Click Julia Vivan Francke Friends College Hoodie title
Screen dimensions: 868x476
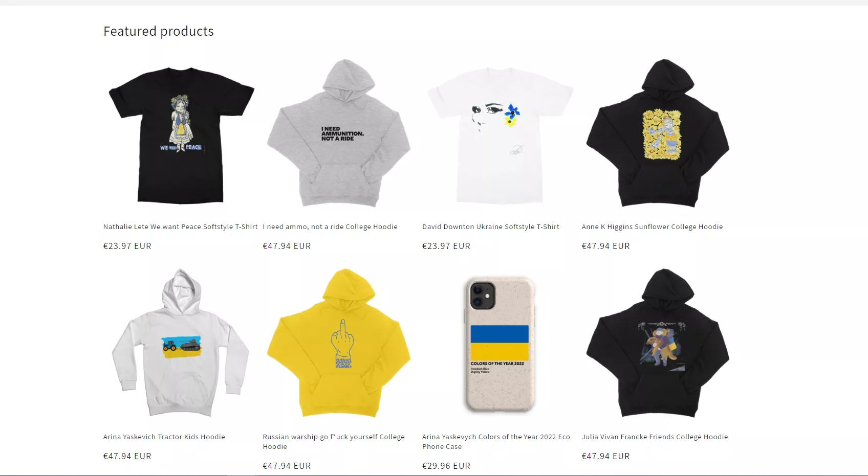[x=655, y=437]
